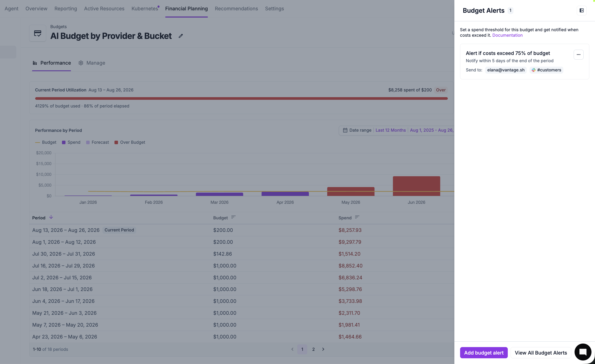Click the red utilization progress bar

coord(241,98)
